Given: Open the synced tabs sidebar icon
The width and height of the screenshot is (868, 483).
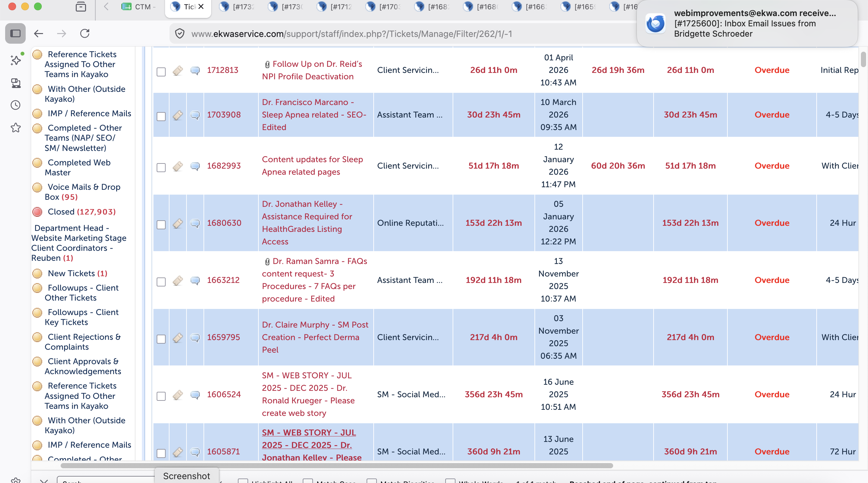Looking at the screenshot, I should click(x=15, y=83).
